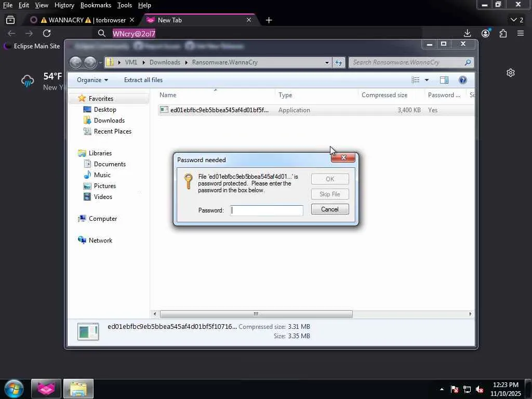Screen dimensions: 532x399
Task: Open Explorer help question mark icon
Action: 463,79
